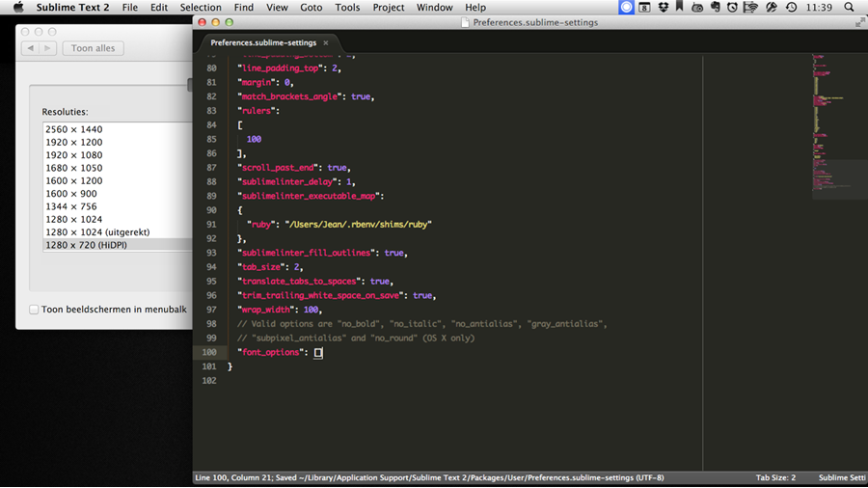Image resolution: width=868 pixels, height=488 pixels.
Task: Open the Wi-Fi status menu bar icon
Action: pyautogui.click(x=750, y=7)
